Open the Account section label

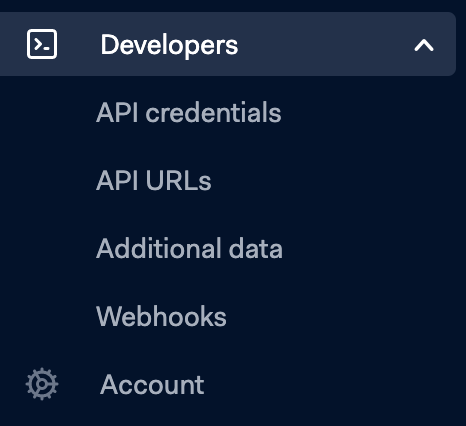[152, 384]
